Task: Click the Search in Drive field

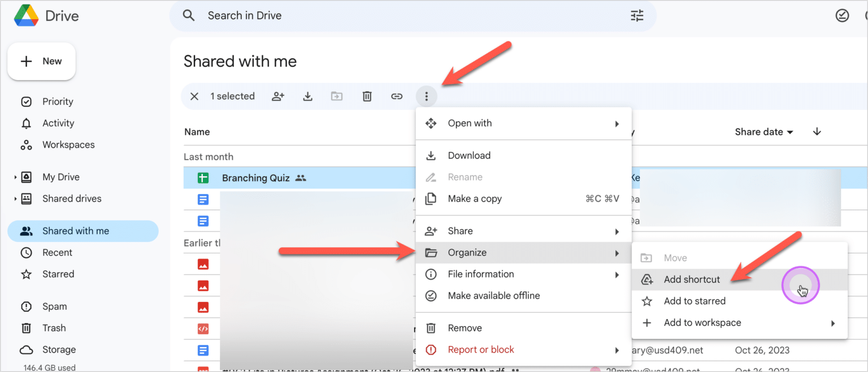Action: [x=413, y=16]
